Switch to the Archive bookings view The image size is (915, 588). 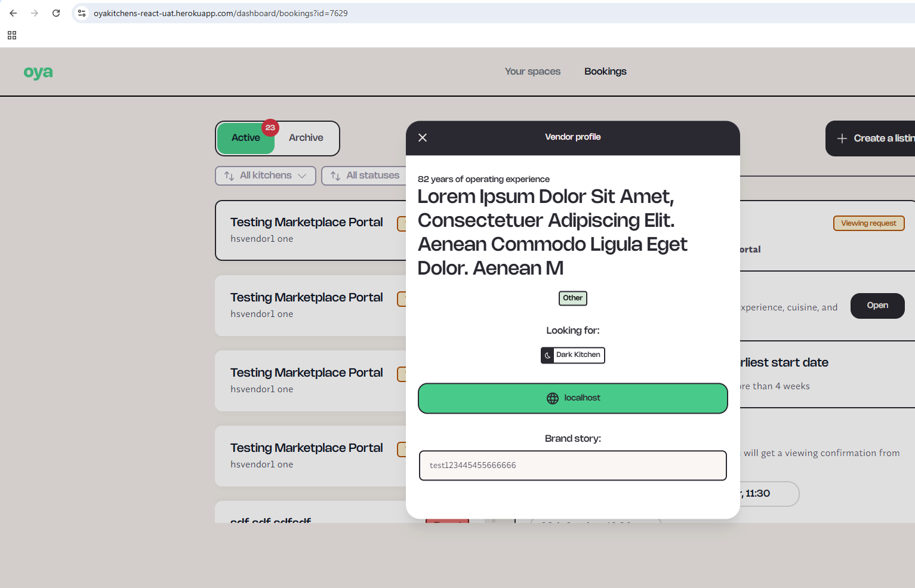click(306, 137)
